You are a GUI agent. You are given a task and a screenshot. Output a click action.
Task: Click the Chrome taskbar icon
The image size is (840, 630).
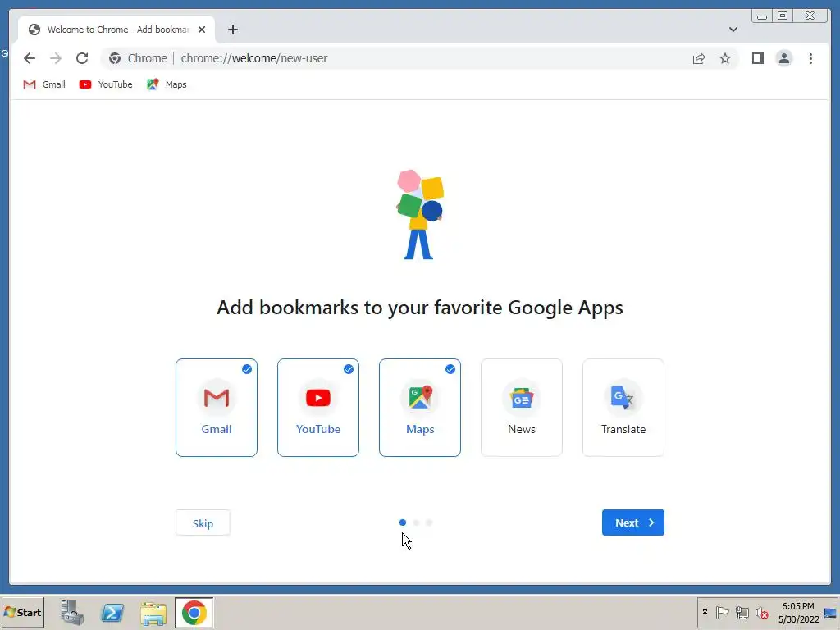coord(194,612)
